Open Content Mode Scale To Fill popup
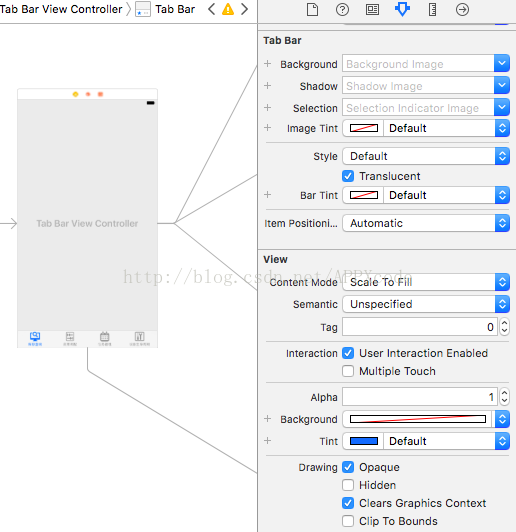The height and width of the screenshot is (532, 516). tap(426, 282)
